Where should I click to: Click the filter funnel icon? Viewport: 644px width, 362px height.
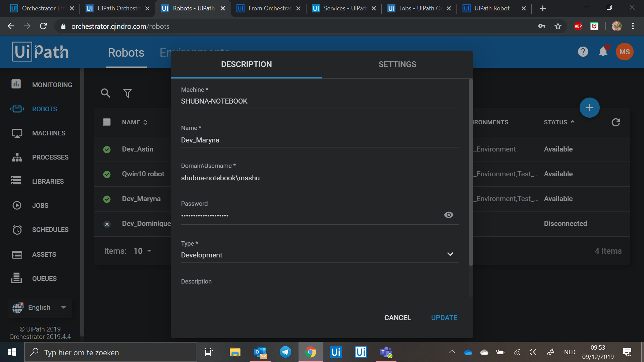click(x=127, y=94)
